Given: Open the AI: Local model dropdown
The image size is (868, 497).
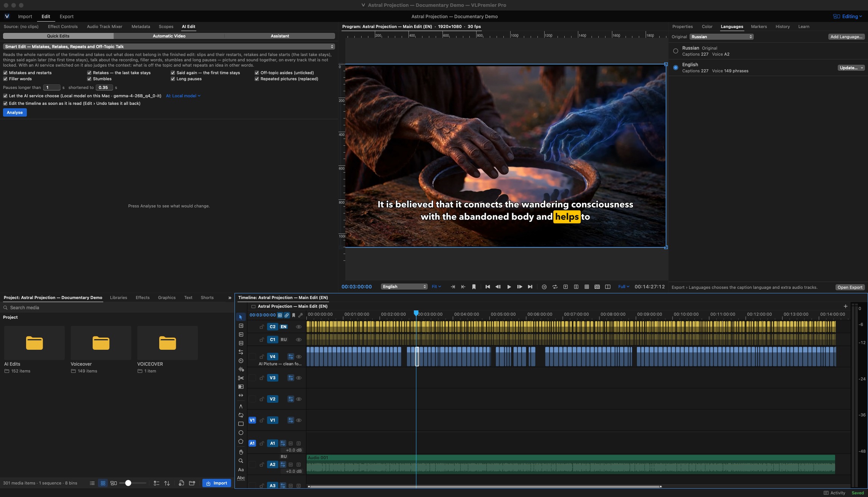Looking at the screenshot, I should (x=183, y=96).
